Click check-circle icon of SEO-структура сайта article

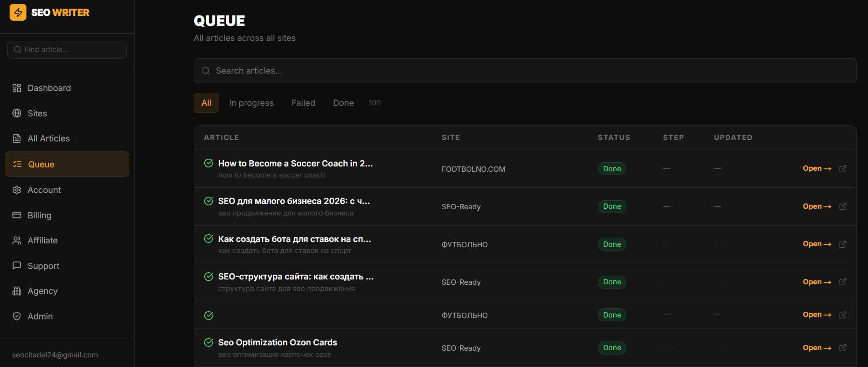[x=209, y=277]
